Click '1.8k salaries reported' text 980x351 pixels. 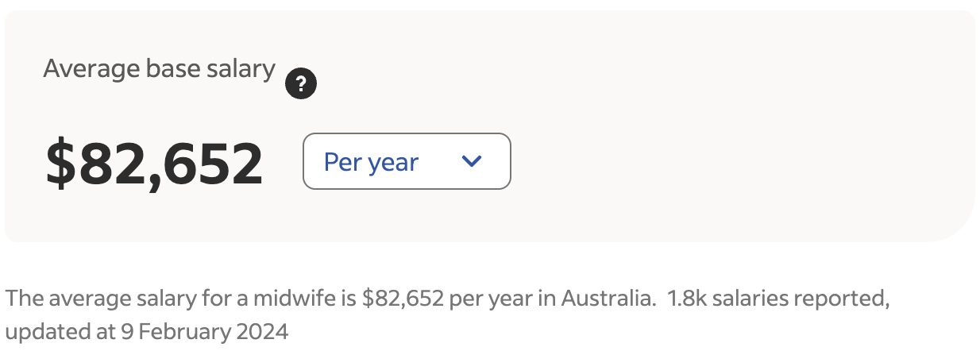[x=777, y=299]
